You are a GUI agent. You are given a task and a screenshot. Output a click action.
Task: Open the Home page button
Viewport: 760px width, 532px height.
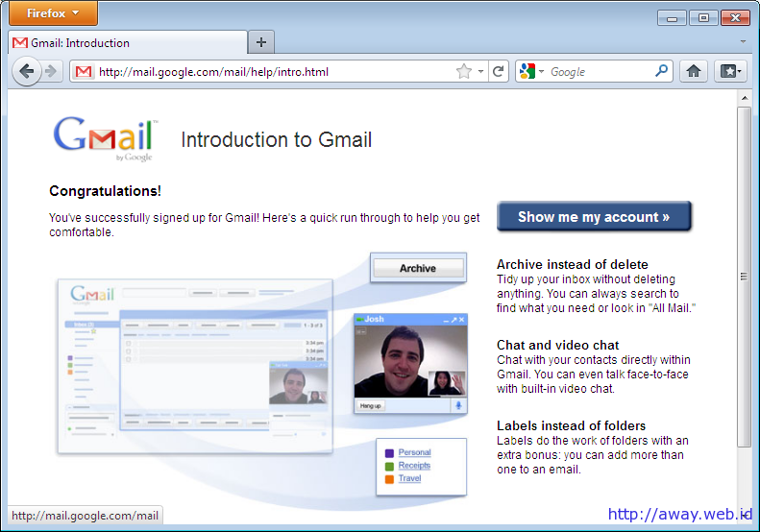click(x=694, y=72)
